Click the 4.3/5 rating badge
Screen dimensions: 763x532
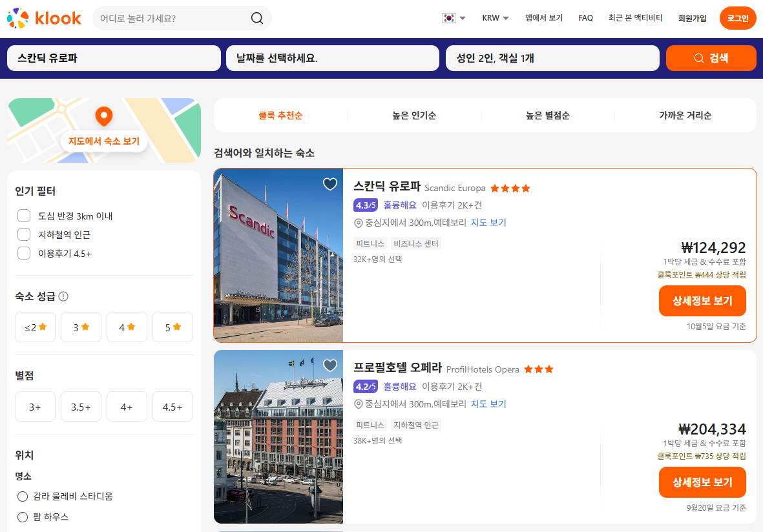[366, 205]
